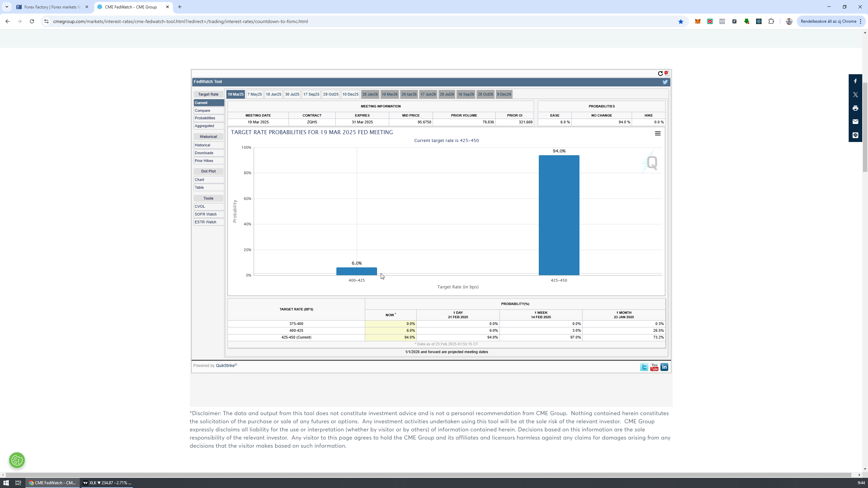868x488 pixels.
Task: Select the 7 May25 meeting tab
Action: [254, 94]
